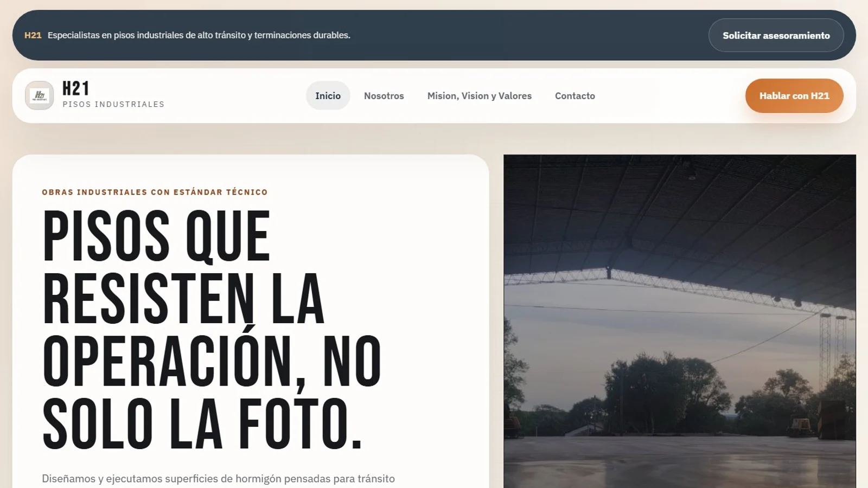Click the orange H21 label in top banner

[33, 35]
